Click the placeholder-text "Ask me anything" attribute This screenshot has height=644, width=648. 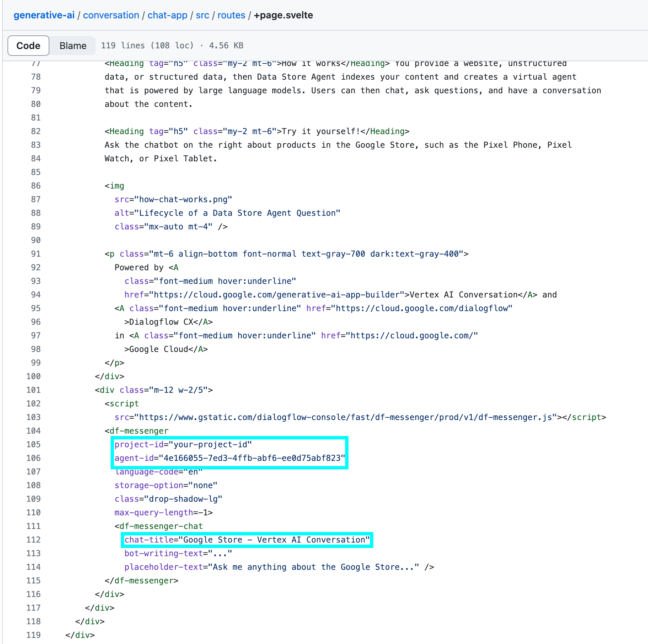(x=272, y=567)
